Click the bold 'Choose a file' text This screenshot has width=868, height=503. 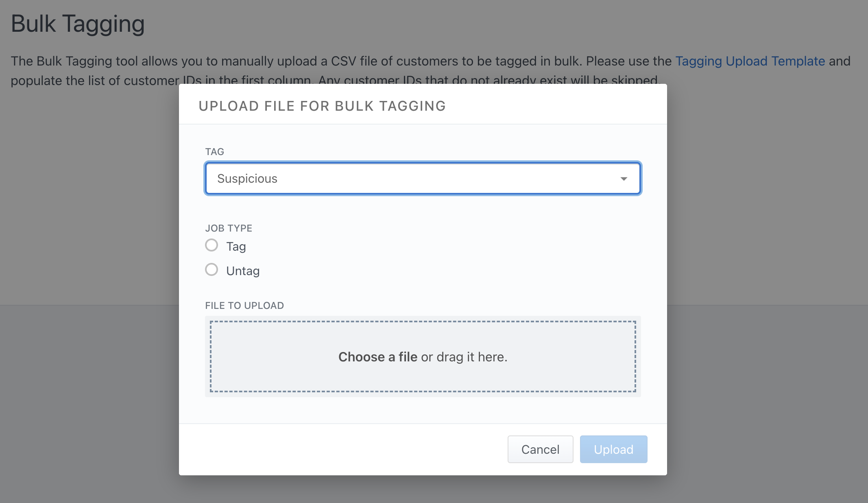(377, 357)
